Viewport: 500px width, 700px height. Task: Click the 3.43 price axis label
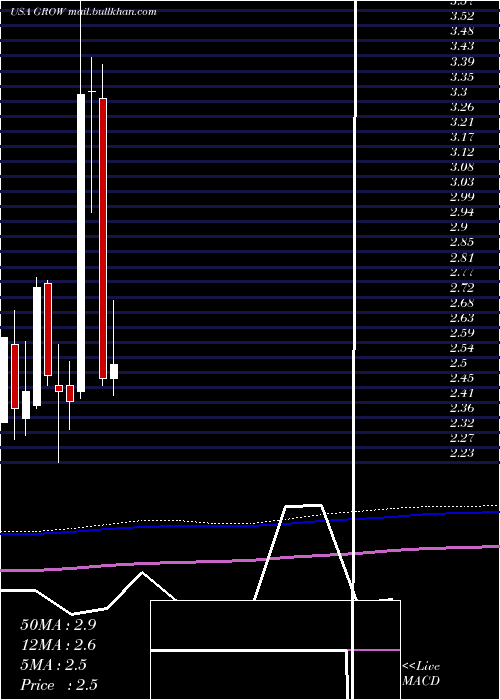462,46
